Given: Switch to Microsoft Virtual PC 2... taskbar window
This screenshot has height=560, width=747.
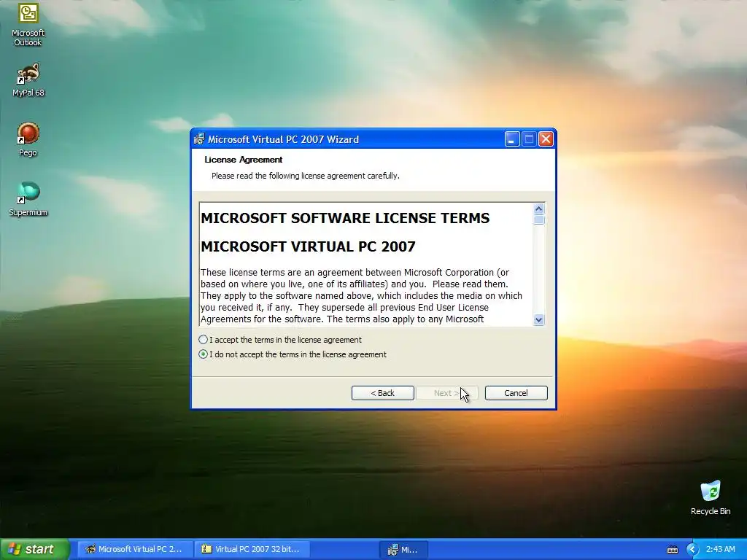Looking at the screenshot, I should point(135,549).
